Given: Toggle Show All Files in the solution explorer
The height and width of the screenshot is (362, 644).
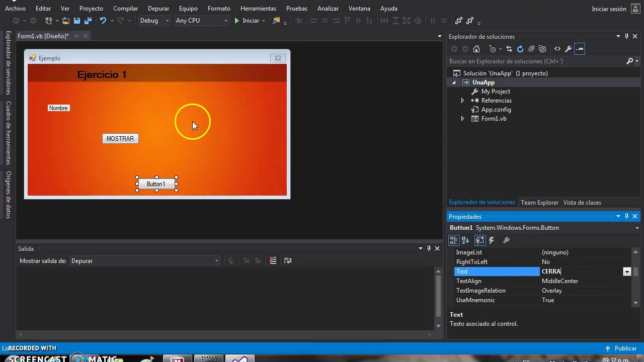Looking at the screenshot, I should click(542, 49).
